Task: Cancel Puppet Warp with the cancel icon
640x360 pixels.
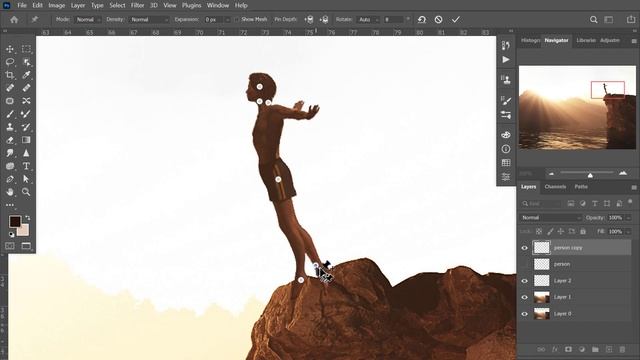Action: tap(438, 20)
